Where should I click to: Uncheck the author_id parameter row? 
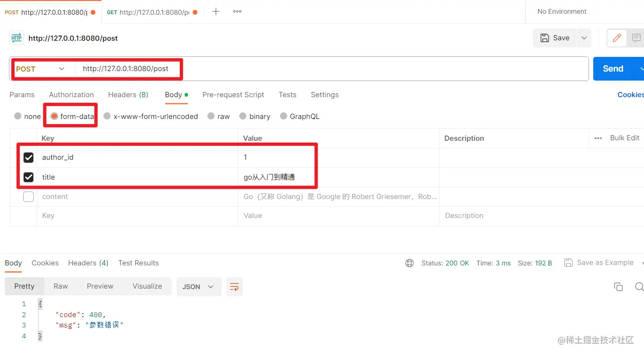(28, 157)
